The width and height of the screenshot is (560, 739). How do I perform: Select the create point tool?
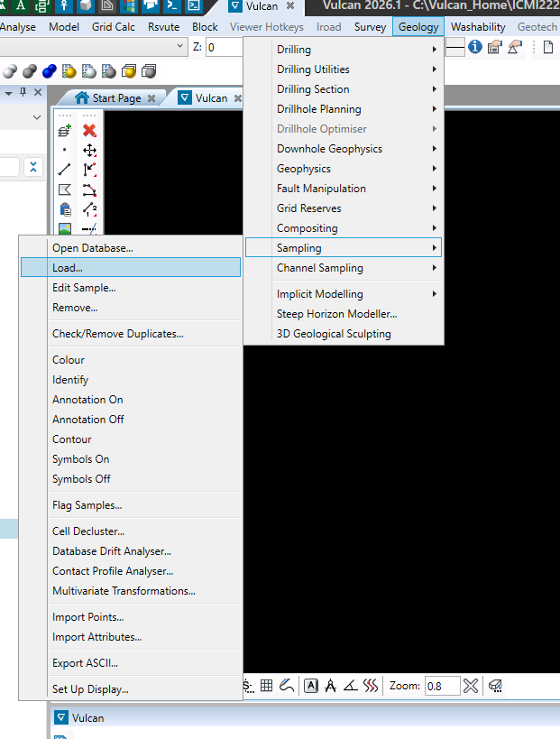click(65, 150)
